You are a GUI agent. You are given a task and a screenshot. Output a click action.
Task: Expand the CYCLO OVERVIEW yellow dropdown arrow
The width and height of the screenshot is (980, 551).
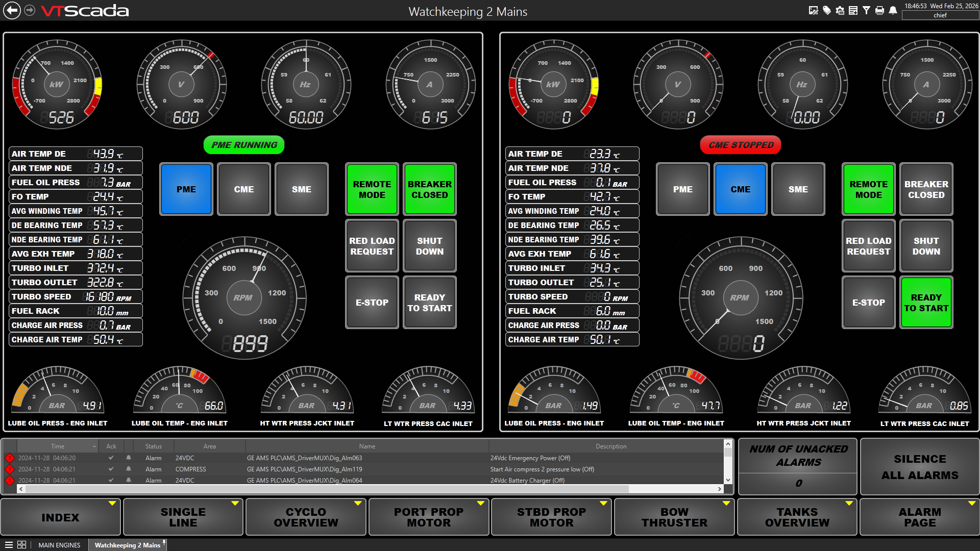pyautogui.click(x=358, y=504)
